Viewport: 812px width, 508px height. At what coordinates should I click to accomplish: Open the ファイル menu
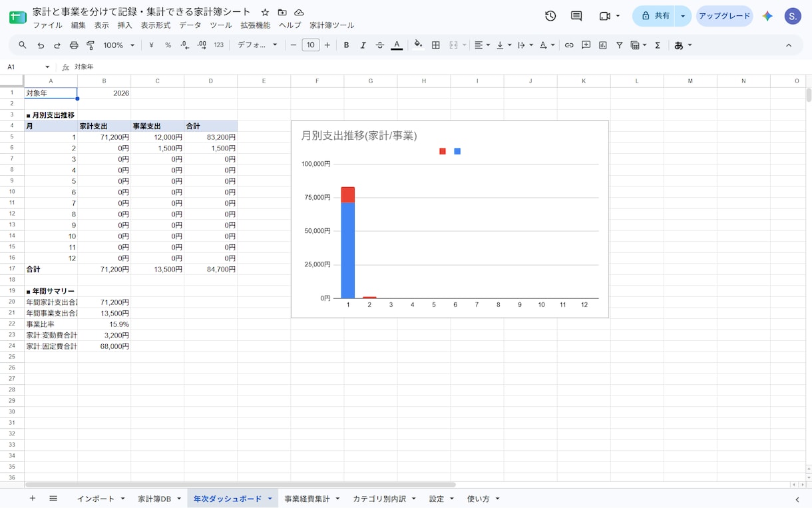pos(47,25)
